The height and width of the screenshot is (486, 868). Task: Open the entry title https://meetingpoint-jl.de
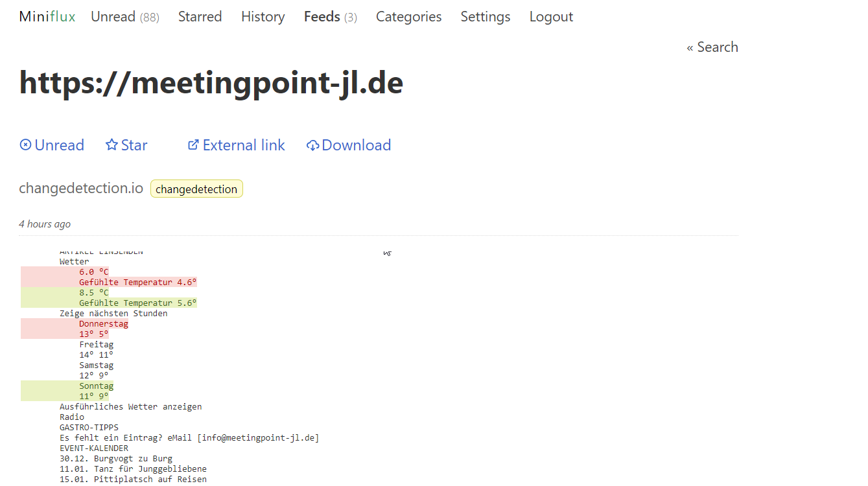(211, 83)
